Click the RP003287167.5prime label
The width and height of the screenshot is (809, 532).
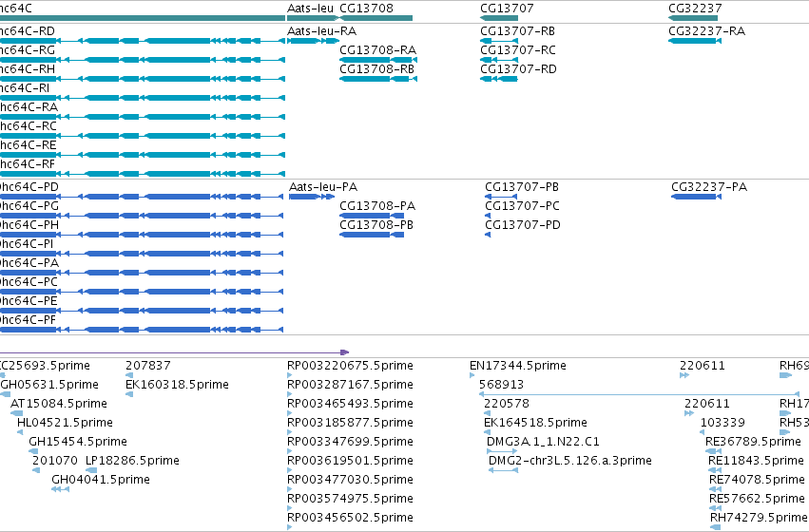pyautogui.click(x=351, y=385)
